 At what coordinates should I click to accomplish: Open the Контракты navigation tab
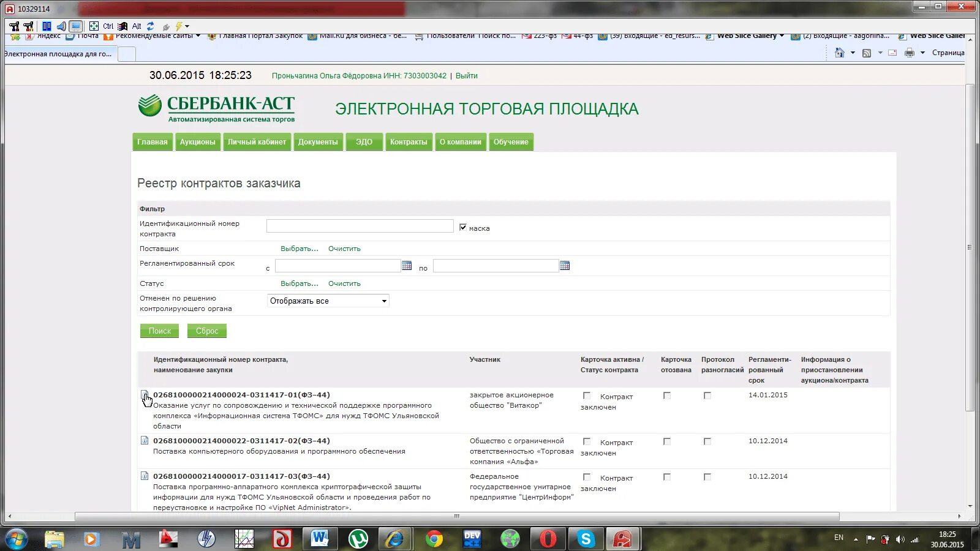click(409, 142)
